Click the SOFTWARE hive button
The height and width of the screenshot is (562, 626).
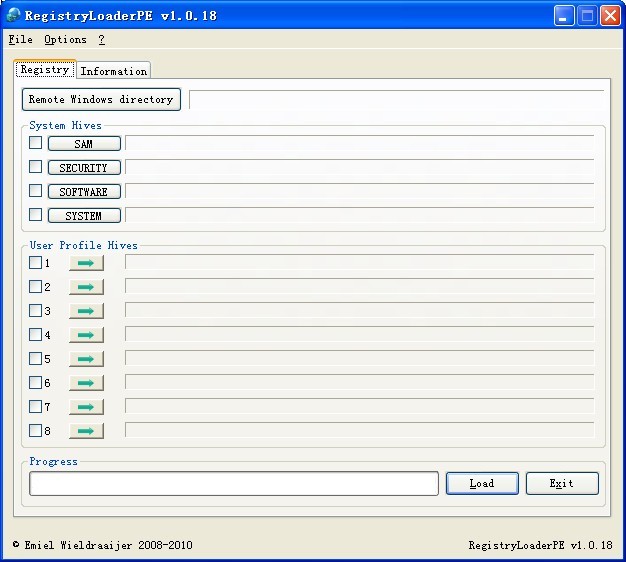point(84,192)
